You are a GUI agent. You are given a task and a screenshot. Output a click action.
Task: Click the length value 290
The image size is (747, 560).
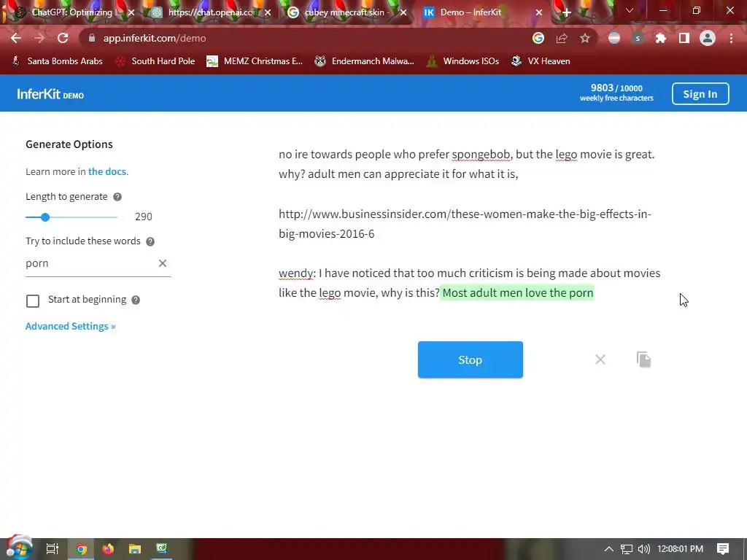pyautogui.click(x=144, y=217)
